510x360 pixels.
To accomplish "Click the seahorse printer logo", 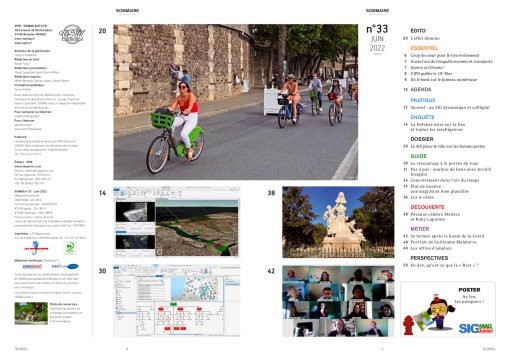I will pyautogui.click(x=36, y=248).
